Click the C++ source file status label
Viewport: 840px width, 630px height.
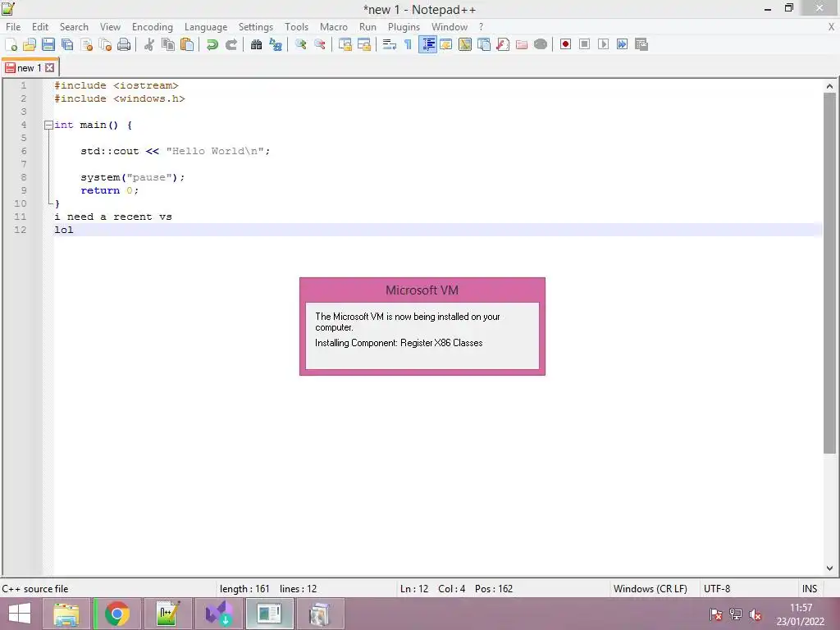pyautogui.click(x=35, y=589)
